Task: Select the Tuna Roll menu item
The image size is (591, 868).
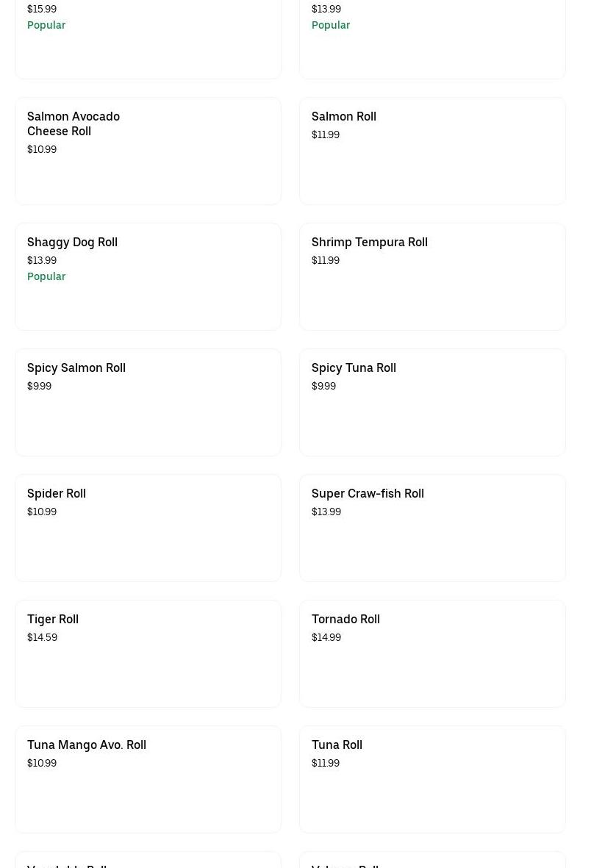Action: point(337,745)
